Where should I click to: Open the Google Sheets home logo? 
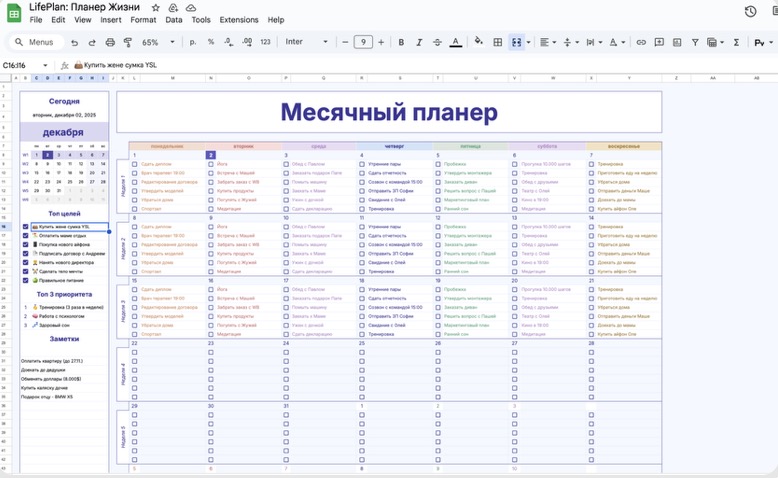click(14, 13)
